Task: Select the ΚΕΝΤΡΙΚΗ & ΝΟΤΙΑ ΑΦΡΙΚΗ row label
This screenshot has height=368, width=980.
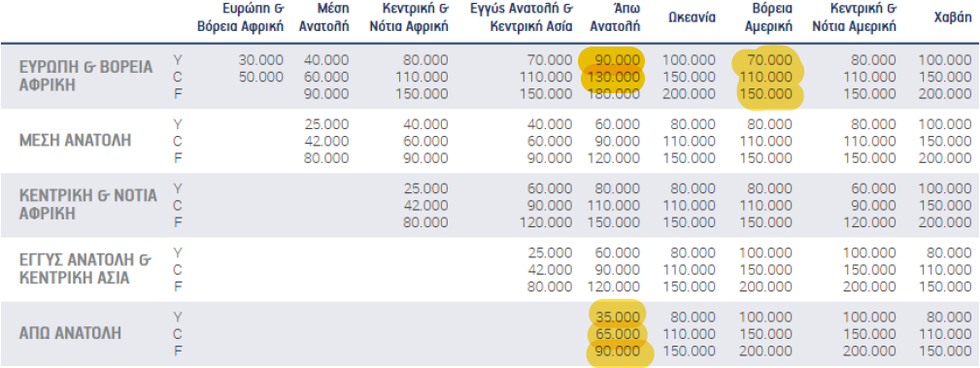Action: pyautogui.click(x=88, y=204)
